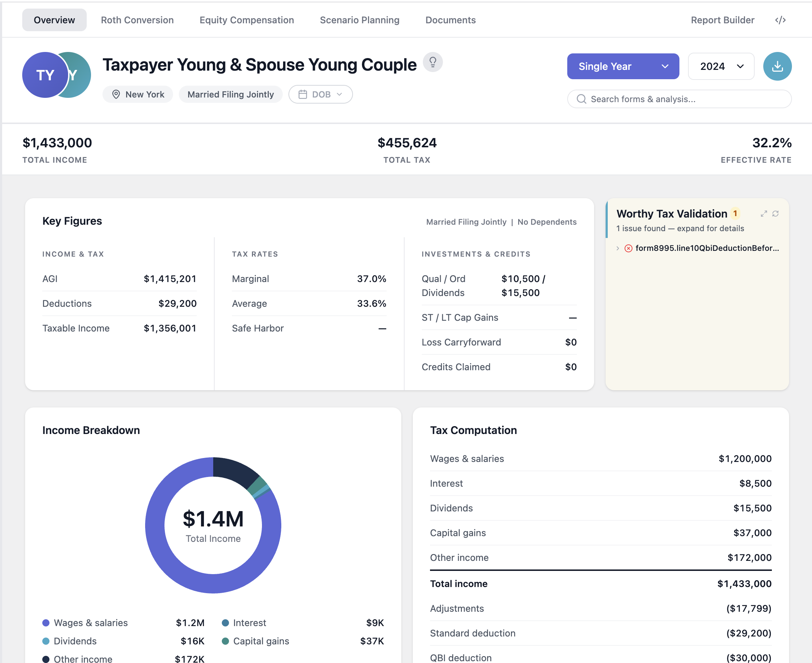Open the Single Year view dropdown
The image size is (812, 663).
click(x=622, y=66)
